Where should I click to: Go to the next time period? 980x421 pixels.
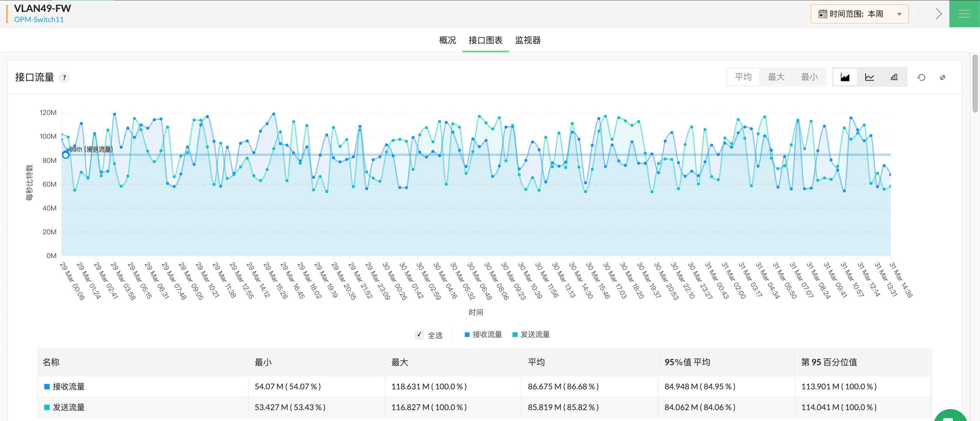click(x=938, y=14)
